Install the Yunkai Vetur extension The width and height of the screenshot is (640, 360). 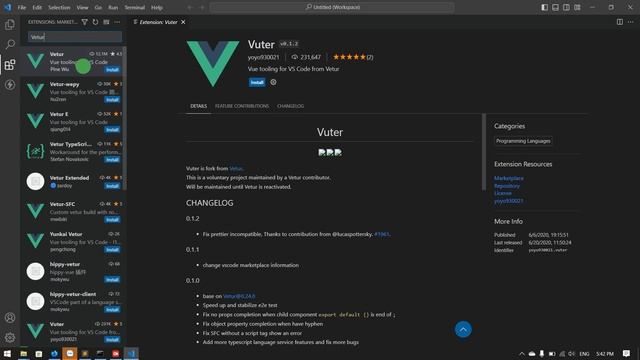[112, 250]
